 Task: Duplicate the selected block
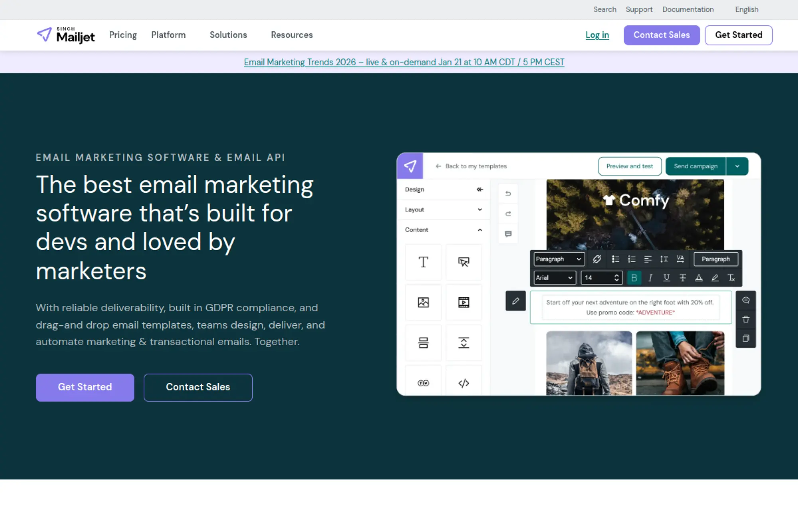[x=746, y=338]
